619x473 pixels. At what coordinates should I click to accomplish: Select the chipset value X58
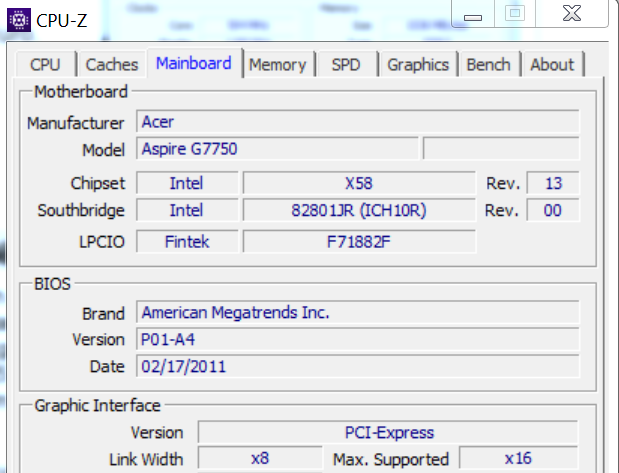coord(359,183)
